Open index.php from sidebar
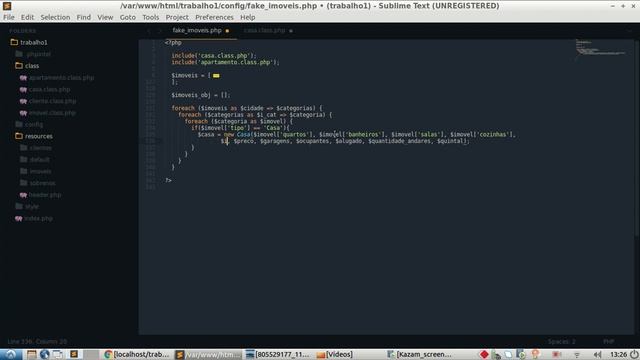 (38, 218)
